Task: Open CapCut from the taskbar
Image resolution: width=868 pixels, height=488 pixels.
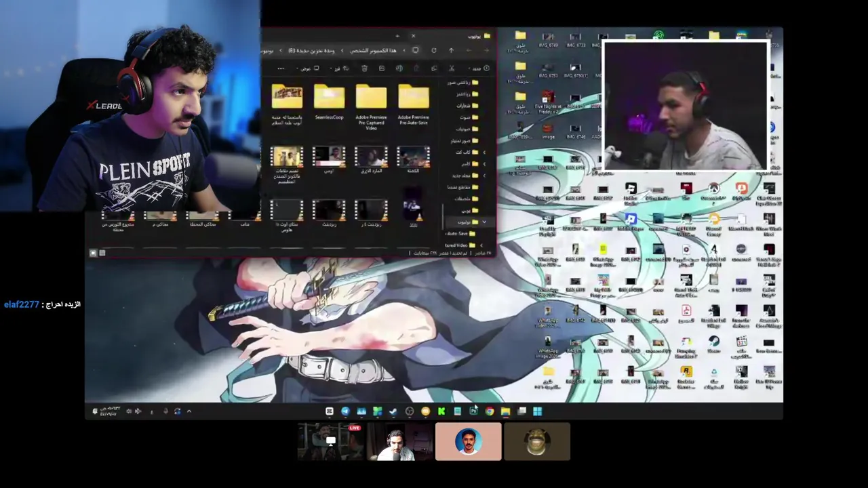Action: pos(330,411)
